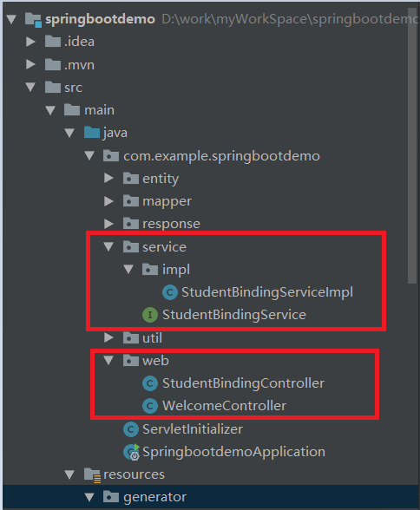Viewport: 420px width, 510px height.
Task: Select the response package label
Action: click(172, 224)
